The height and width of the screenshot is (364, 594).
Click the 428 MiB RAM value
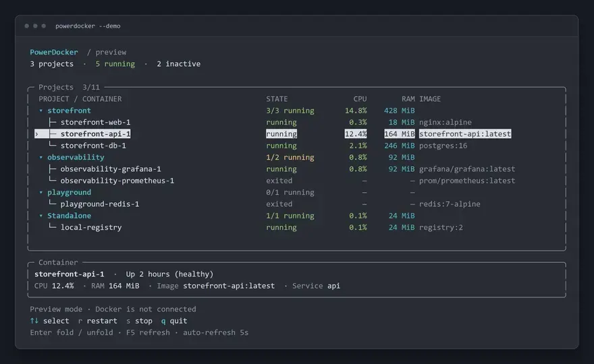point(400,111)
